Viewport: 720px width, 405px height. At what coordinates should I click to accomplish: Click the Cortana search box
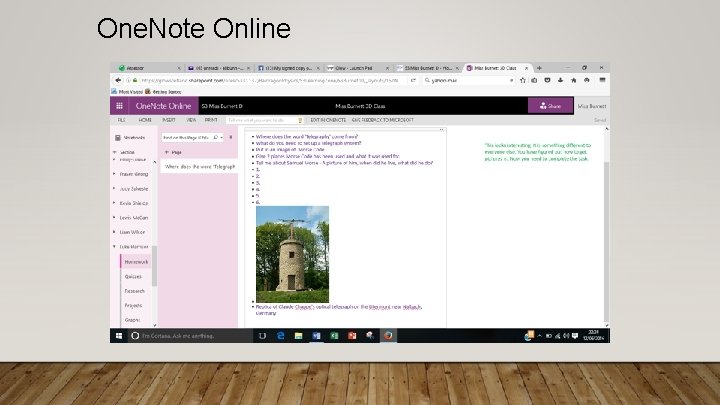pos(190,336)
